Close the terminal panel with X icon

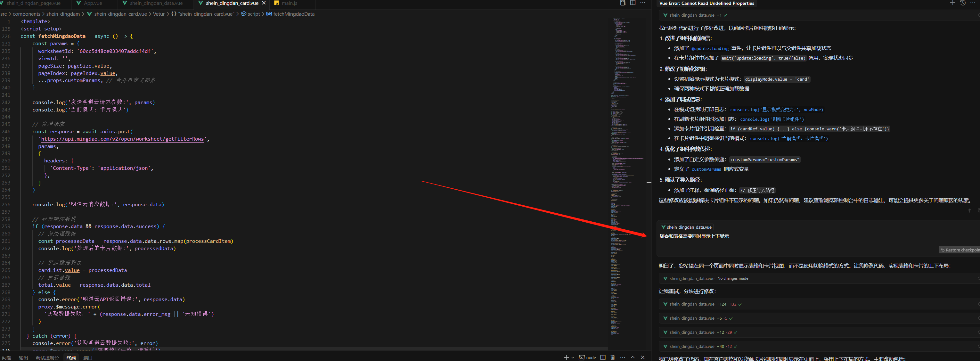tap(642, 357)
